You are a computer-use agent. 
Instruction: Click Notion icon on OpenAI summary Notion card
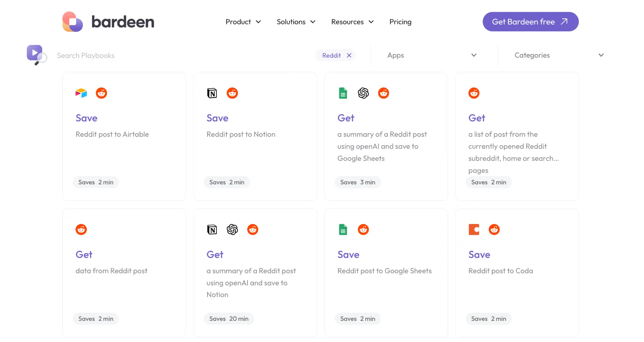click(x=212, y=229)
